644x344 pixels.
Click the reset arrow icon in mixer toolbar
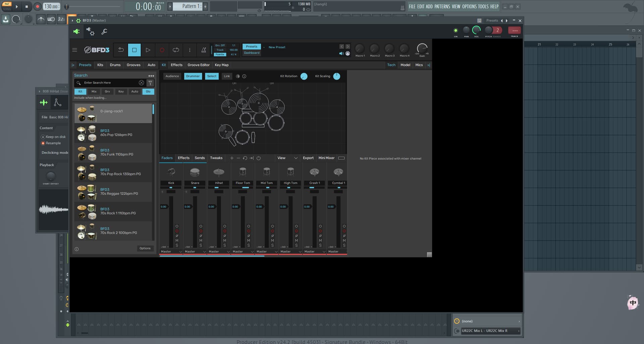(x=245, y=158)
